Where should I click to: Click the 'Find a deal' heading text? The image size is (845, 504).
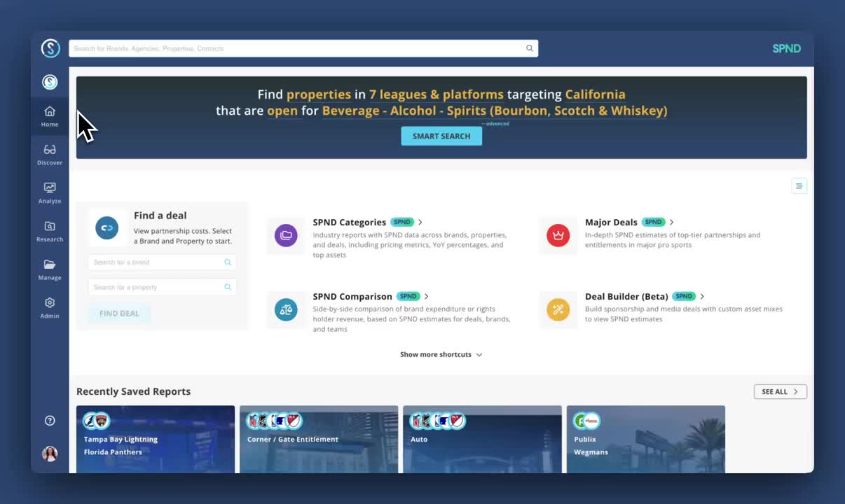click(160, 216)
